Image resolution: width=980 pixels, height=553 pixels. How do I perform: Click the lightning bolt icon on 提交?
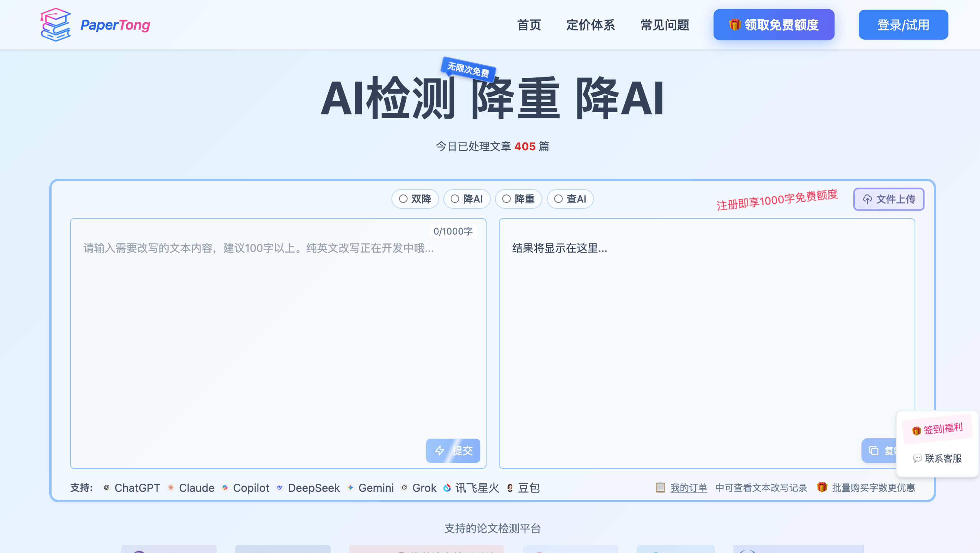pyautogui.click(x=440, y=451)
